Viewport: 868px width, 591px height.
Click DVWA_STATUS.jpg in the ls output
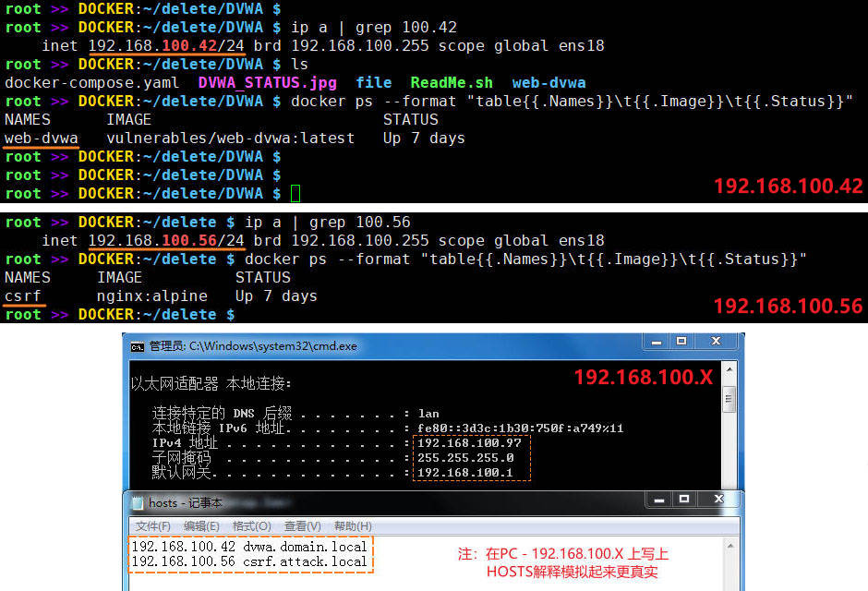[x=268, y=83]
